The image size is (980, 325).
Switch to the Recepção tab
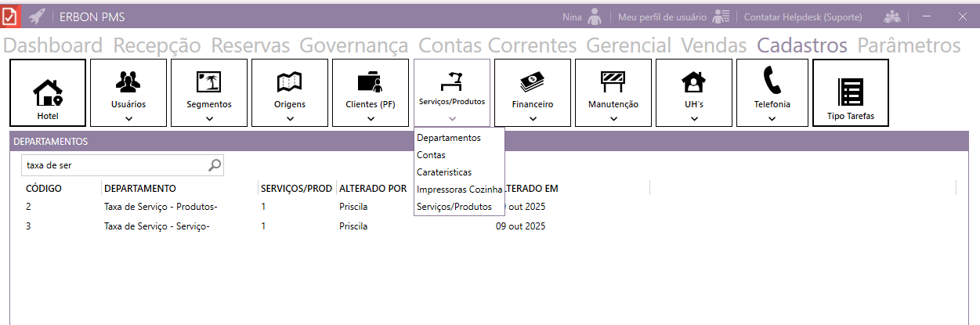[x=157, y=45]
